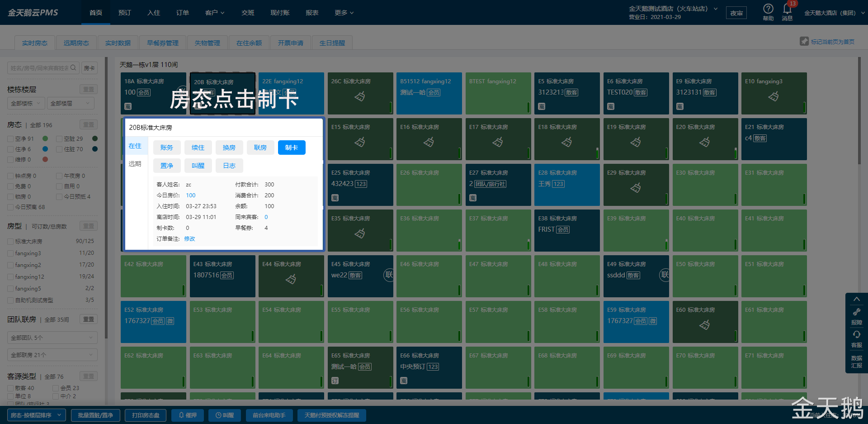This screenshot has height=424, width=868.
Task: Open the hotel selector 金天鹅测试酒店 dropdown
Action: tap(673, 9)
